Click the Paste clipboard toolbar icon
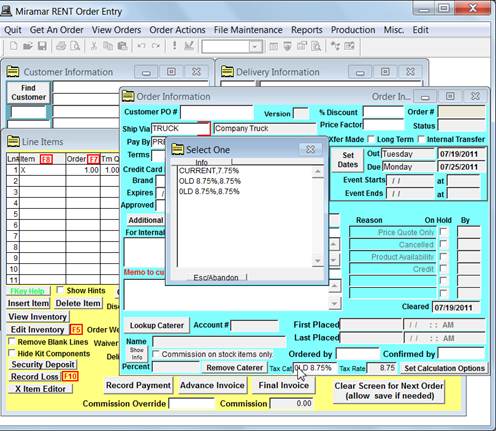Image resolution: width=496 pixels, height=431 pixels. coord(122,46)
